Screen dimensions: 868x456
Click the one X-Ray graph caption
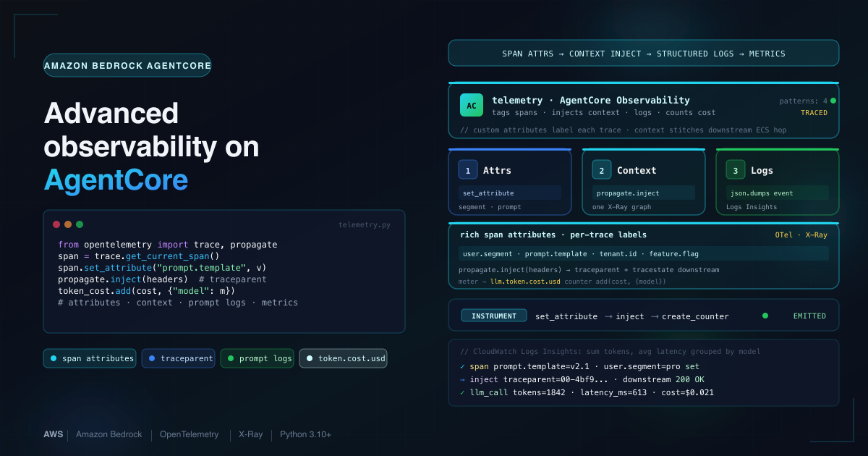click(x=622, y=207)
